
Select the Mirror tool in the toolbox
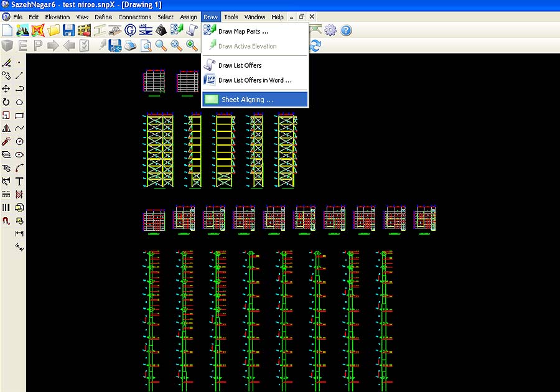(x=6, y=128)
